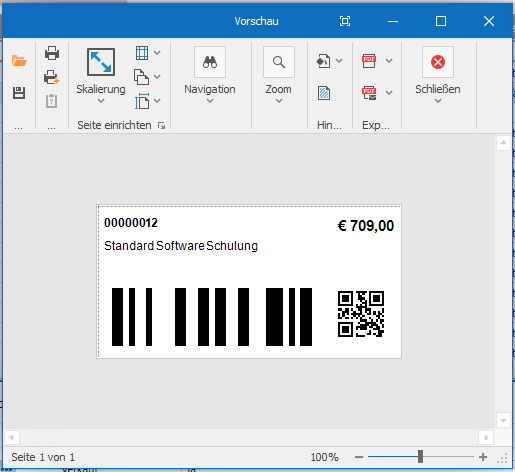Viewport: 515px width, 472px height.
Task: Click the vertical scrollbar down arrow
Action: tap(503, 421)
